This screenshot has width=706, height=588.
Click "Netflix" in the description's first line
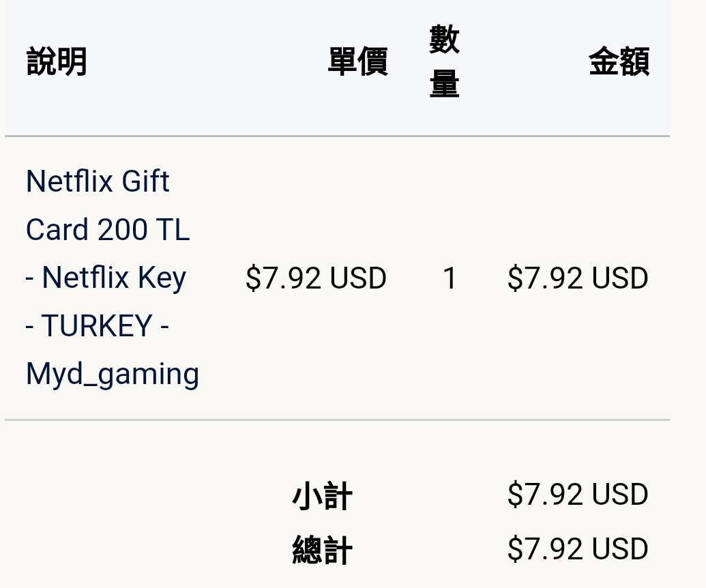pyautogui.click(x=69, y=181)
